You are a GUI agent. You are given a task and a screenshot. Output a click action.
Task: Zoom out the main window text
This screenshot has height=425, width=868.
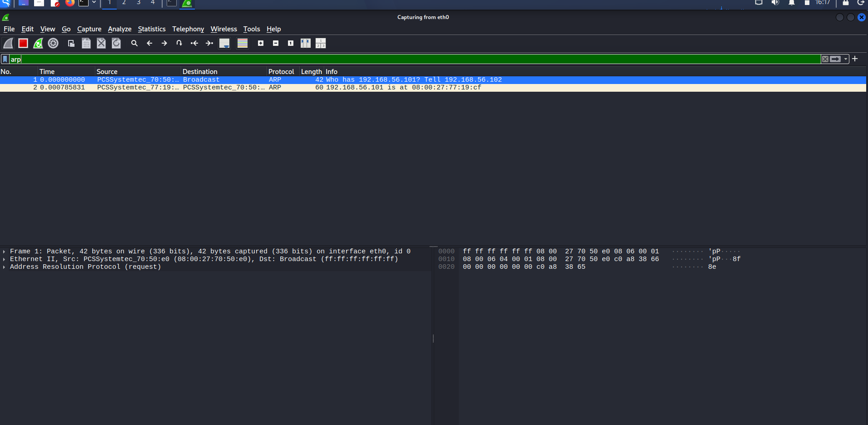pyautogui.click(x=276, y=43)
